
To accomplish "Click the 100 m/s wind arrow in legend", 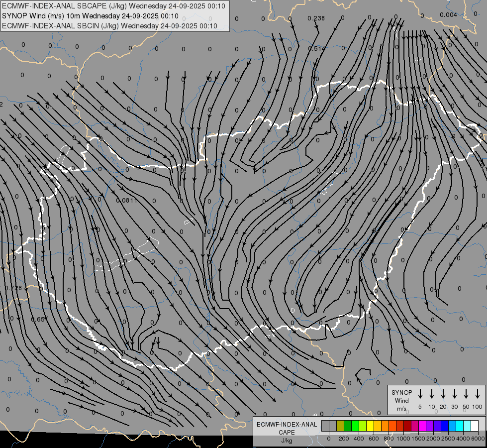I will [x=478, y=394].
